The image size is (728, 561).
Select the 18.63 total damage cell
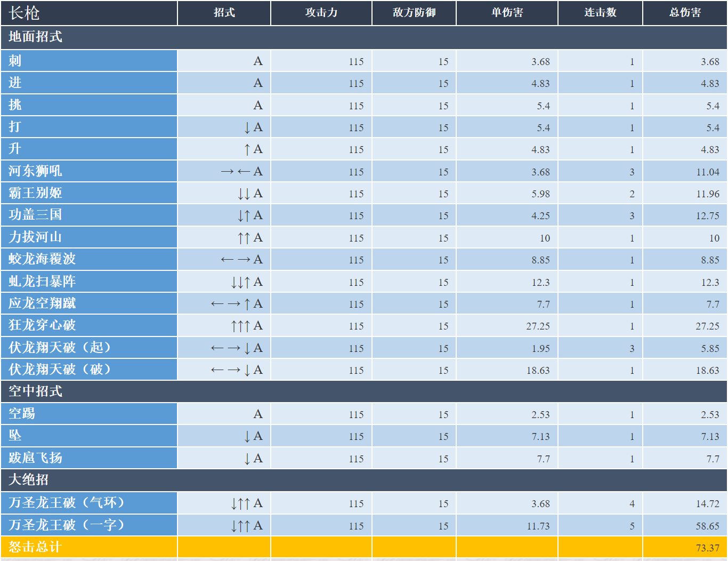(x=685, y=370)
